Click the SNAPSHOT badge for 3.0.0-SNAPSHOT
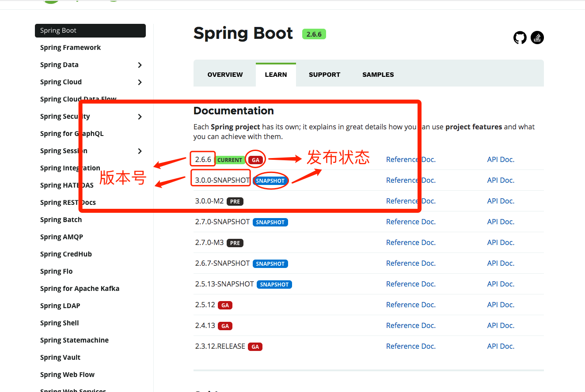 [x=270, y=181]
